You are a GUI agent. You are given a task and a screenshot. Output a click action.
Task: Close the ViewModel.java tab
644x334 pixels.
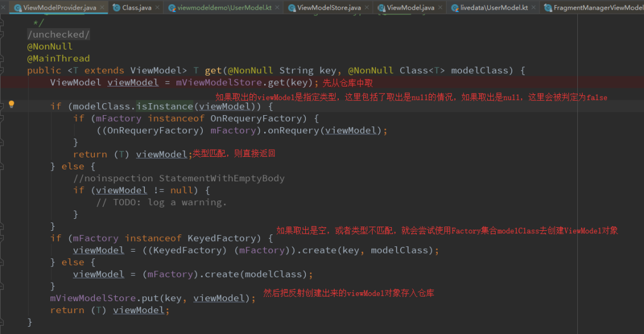pyautogui.click(x=440, y=7)
